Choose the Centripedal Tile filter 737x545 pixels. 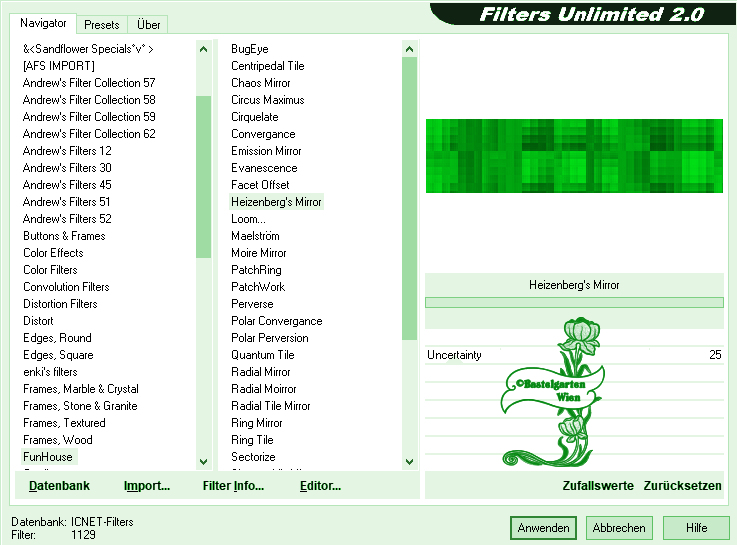click(267, 66)
